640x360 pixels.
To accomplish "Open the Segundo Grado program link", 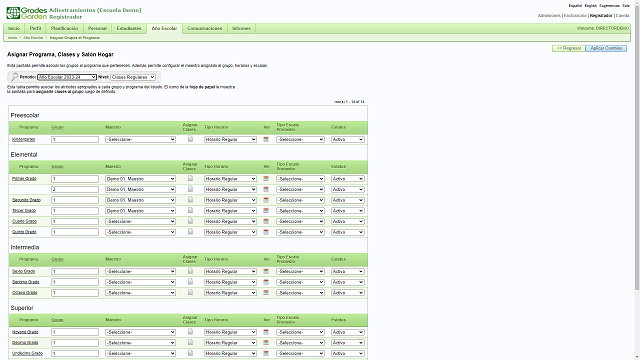I will coord(27,200).
